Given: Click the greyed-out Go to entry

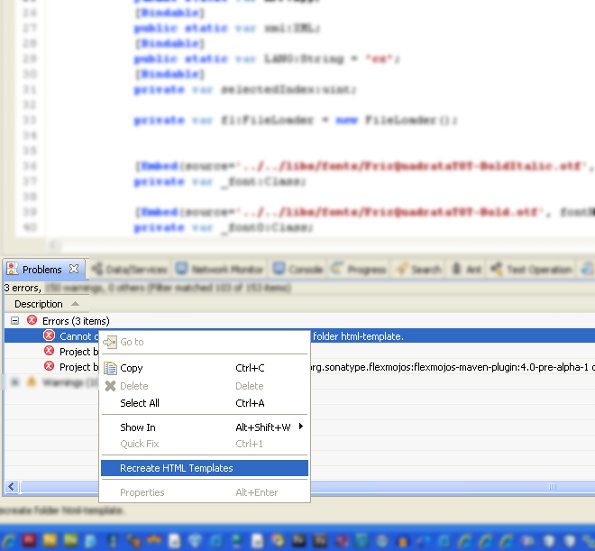Looking at the screenshot, I should coord(204,342).
